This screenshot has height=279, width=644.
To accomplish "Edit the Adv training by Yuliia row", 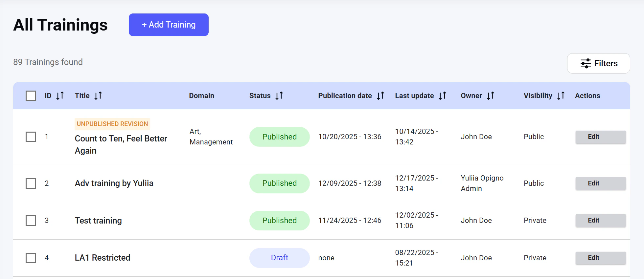I will click(600, 183).
